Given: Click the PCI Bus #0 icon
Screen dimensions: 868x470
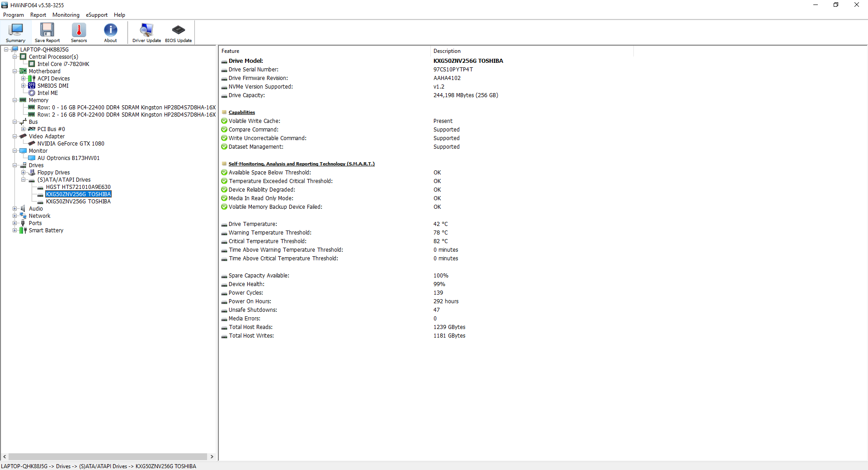Looking at the screenshot, I should (x=32, y=129).
